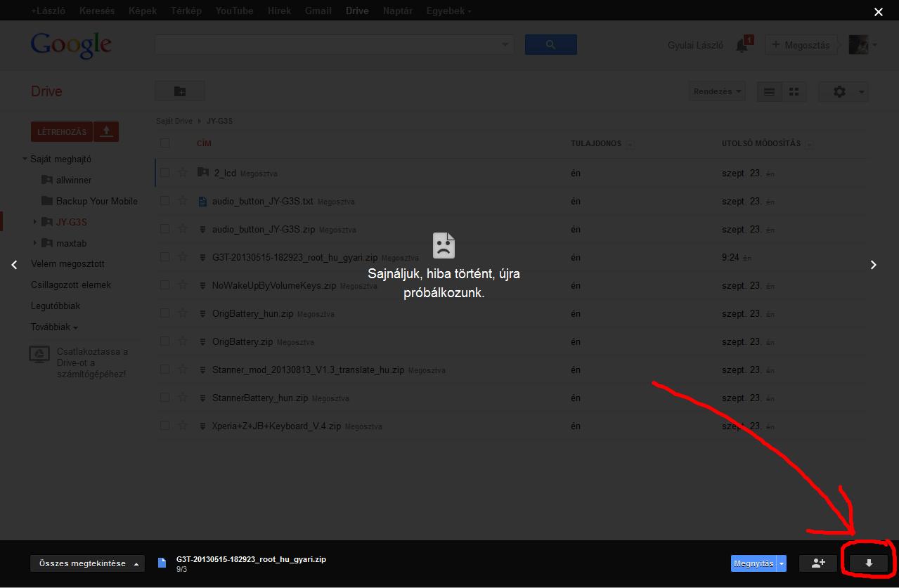Screen dimensions: 899x588
Task: Check the 2_lcd row checkbox
Action: pyautogui.click(x=164, y=172)
